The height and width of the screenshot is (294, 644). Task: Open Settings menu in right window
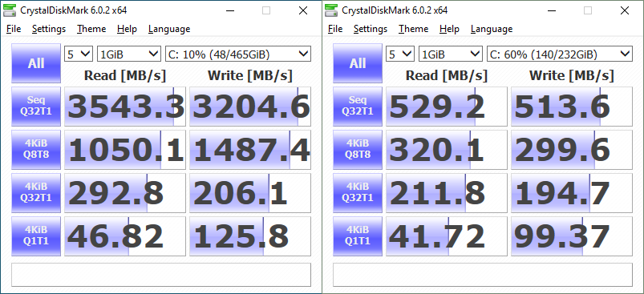pyautogui.click(x=371, y=29)
